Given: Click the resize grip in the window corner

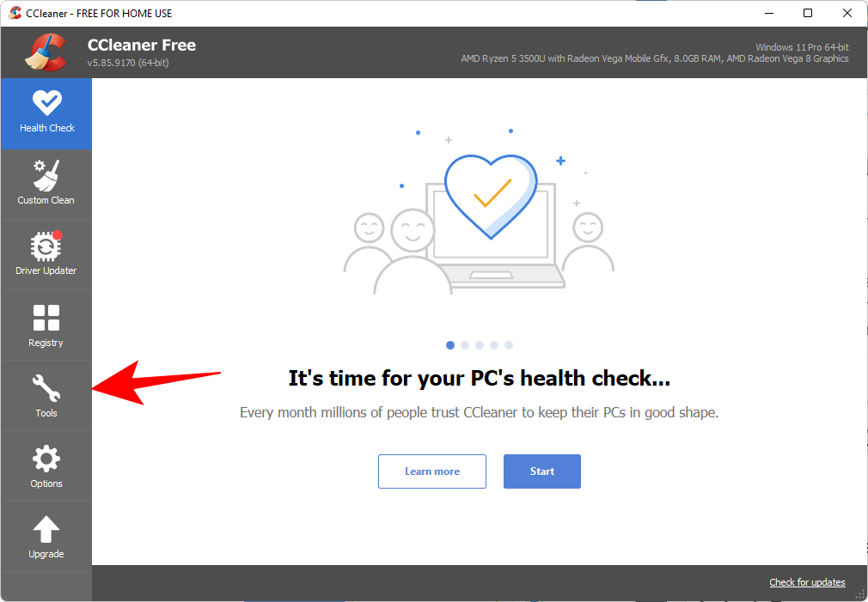Looking at the screenshot, I should [x=859, y=594].
